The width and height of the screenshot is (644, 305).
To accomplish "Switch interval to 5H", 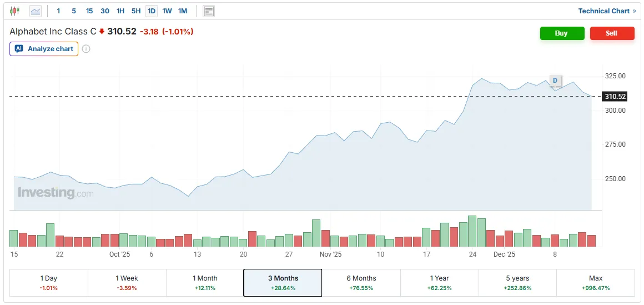I will [x=136, y=11].
